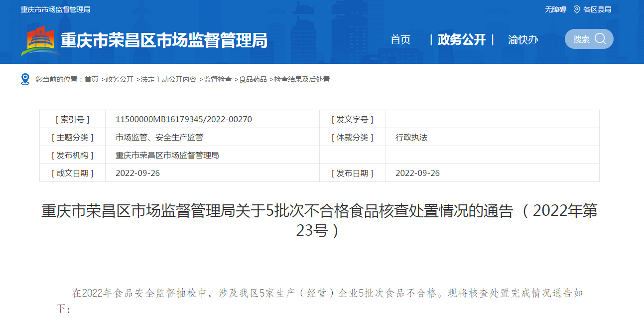This screenshot has height=319, width=644.
Task: Click the [ 成文日期 ] label cell
Action: coord(73,173)
